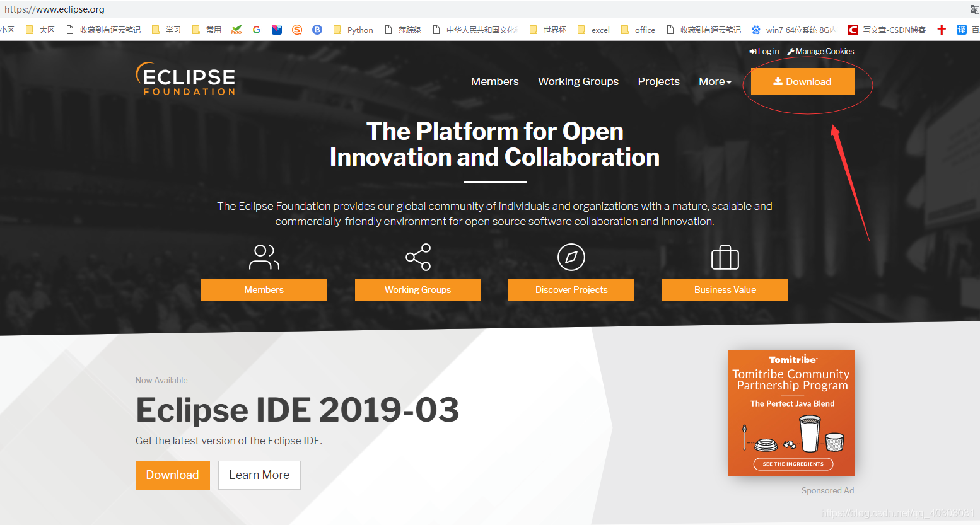
Task: Click the hao123 bookmark icon
Action: click(x=236, y=30)
